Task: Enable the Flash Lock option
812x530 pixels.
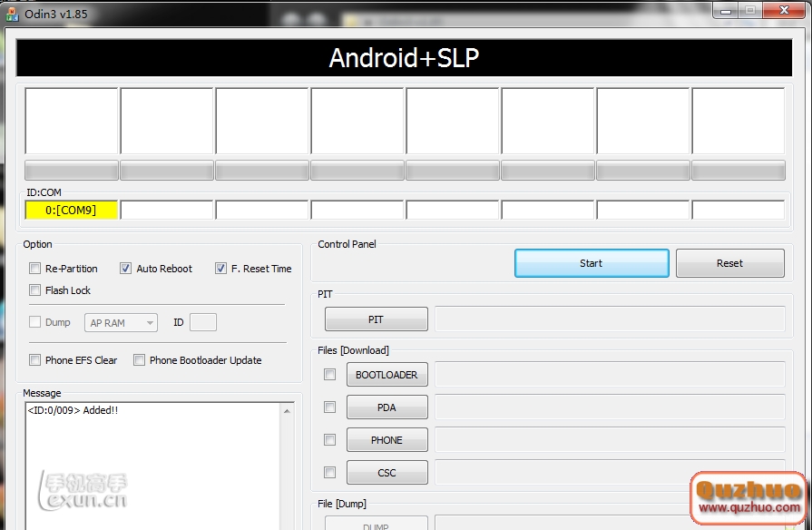Action: coord(34,290)
